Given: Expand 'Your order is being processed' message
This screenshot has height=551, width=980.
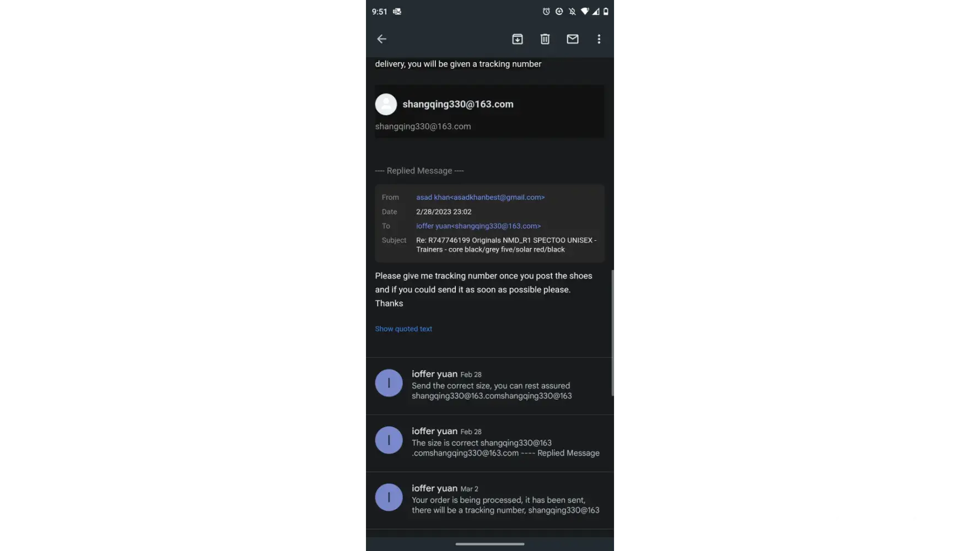Looking at the screenshot, I should [489, 500].
